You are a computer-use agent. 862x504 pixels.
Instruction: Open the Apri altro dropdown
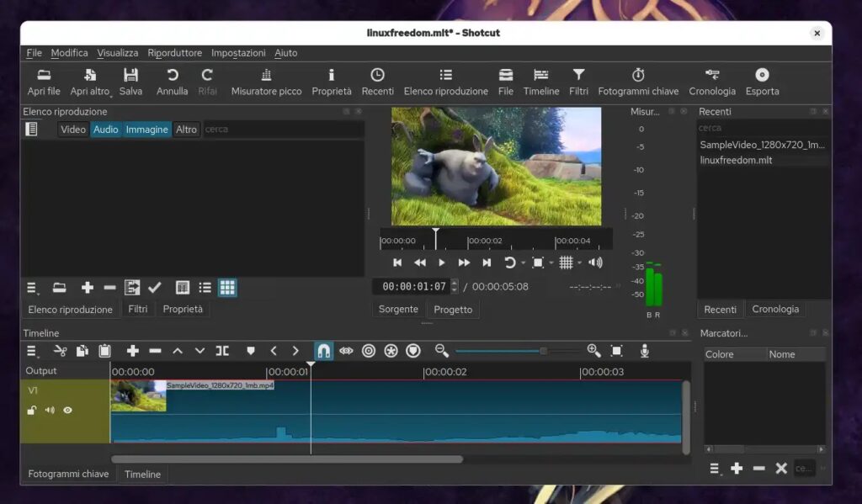point(89,80)
